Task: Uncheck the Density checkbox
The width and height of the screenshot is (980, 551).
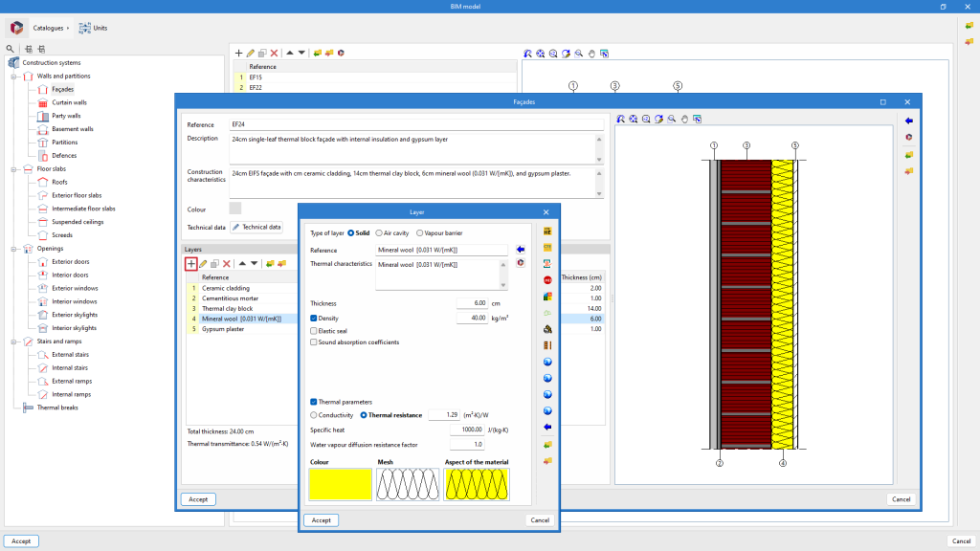Action: (x=314, y=318)
